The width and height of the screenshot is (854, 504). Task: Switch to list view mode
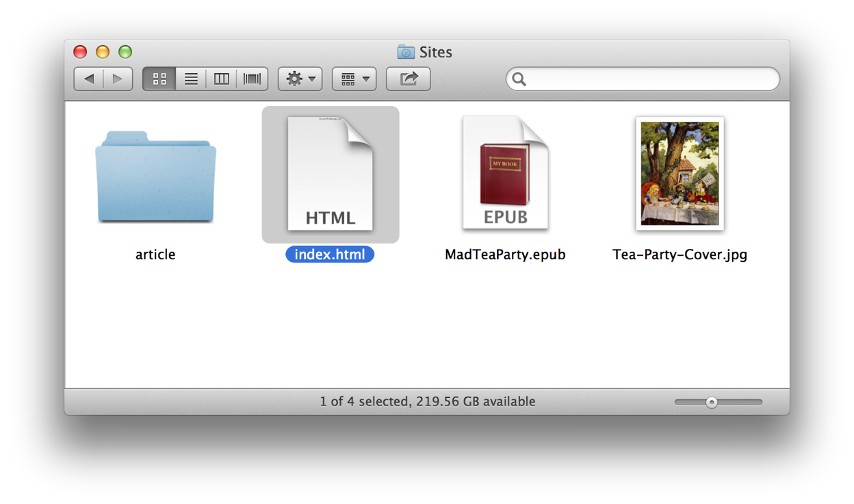190,79
